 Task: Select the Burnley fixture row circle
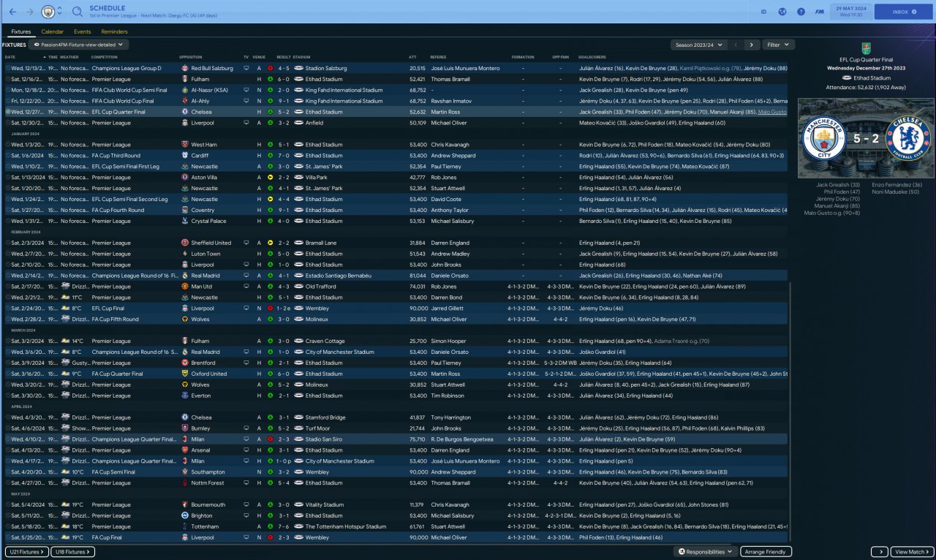(7, 428)
